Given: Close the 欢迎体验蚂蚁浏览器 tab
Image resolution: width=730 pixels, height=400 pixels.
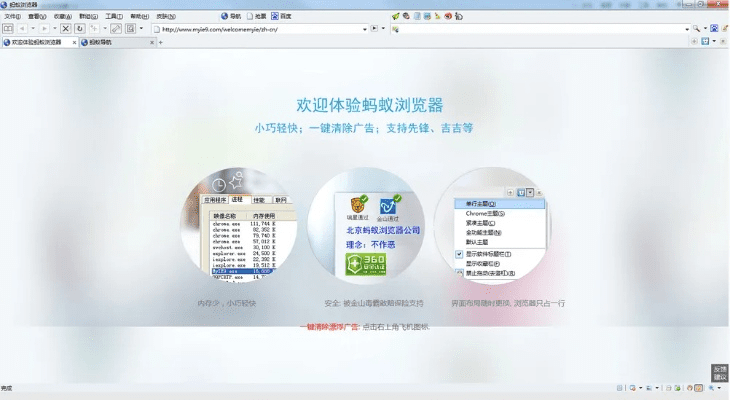Looking at the screenshot, I should point(74,42).
